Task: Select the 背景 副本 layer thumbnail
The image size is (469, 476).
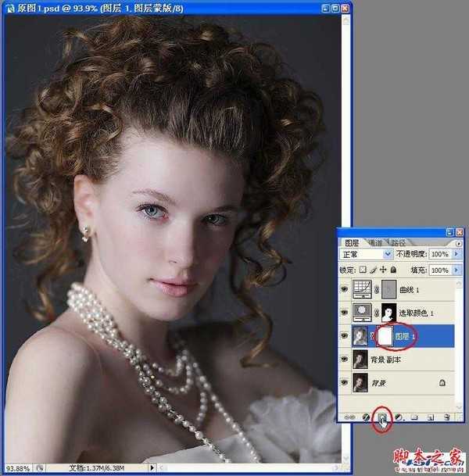Action: point(360,359)
